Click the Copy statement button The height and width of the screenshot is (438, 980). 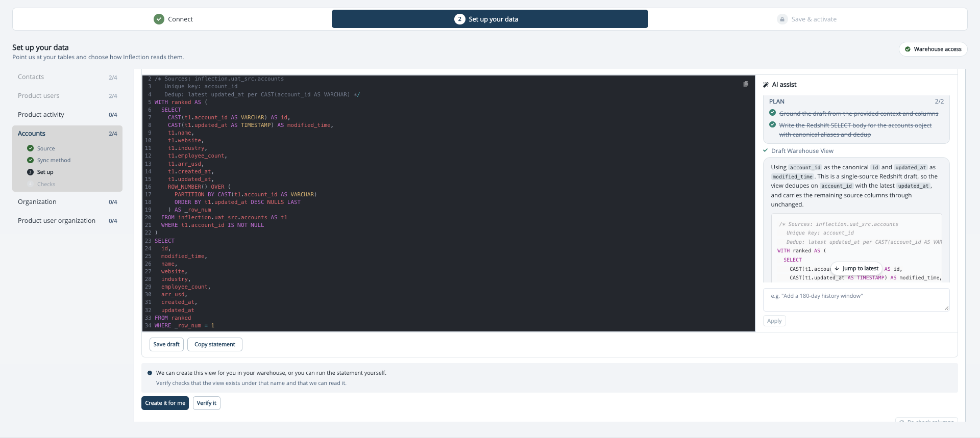[215, 344]
